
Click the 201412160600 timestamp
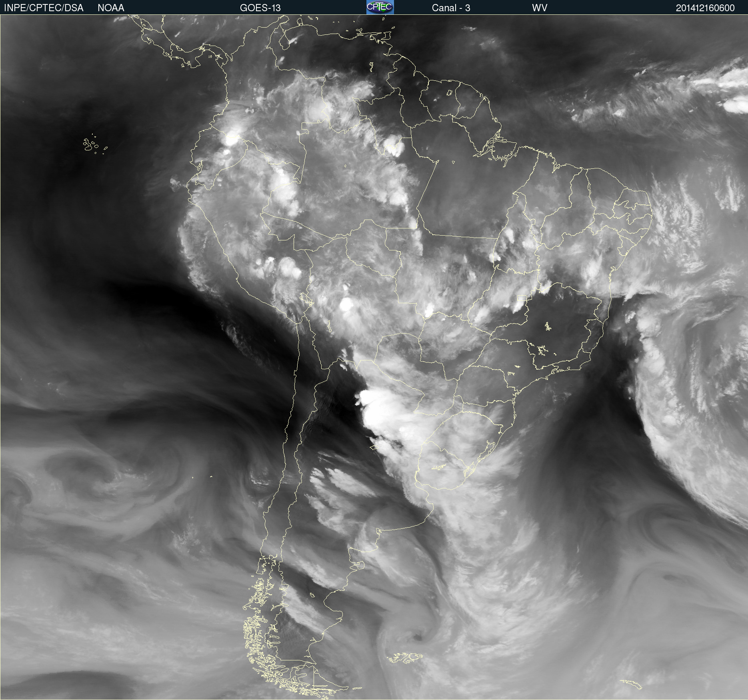(x=705, y=8)
